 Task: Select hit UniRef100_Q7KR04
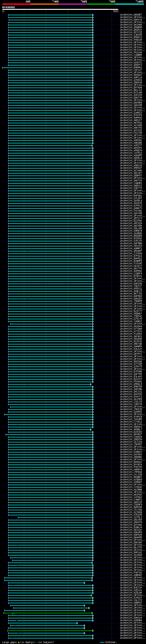pyautogui.click(x=131, y=80)
